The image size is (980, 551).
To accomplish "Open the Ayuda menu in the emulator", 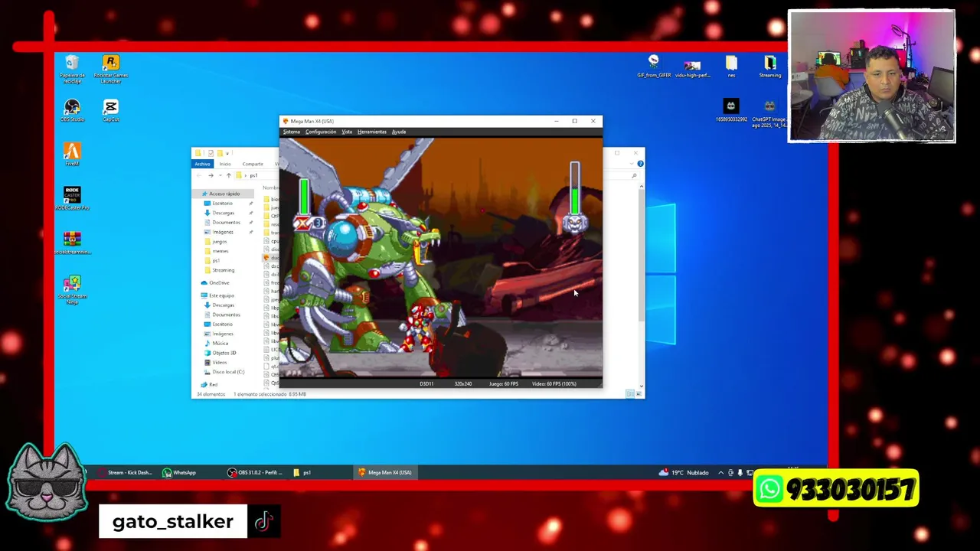I will pos(399,132).
